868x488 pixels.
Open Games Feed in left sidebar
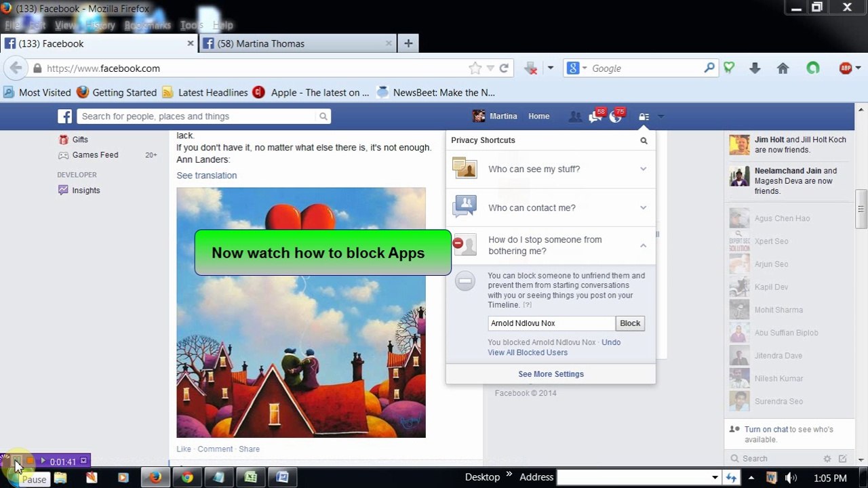tap(95, 155)
